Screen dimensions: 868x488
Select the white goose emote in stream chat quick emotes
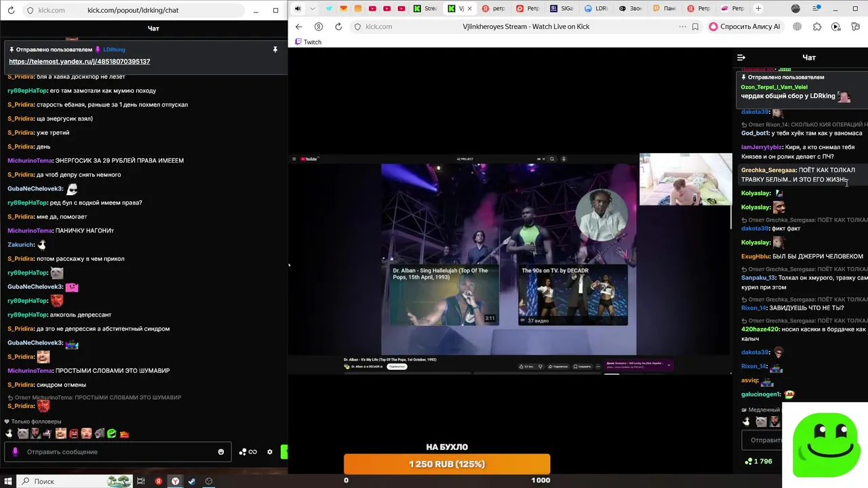747,422
